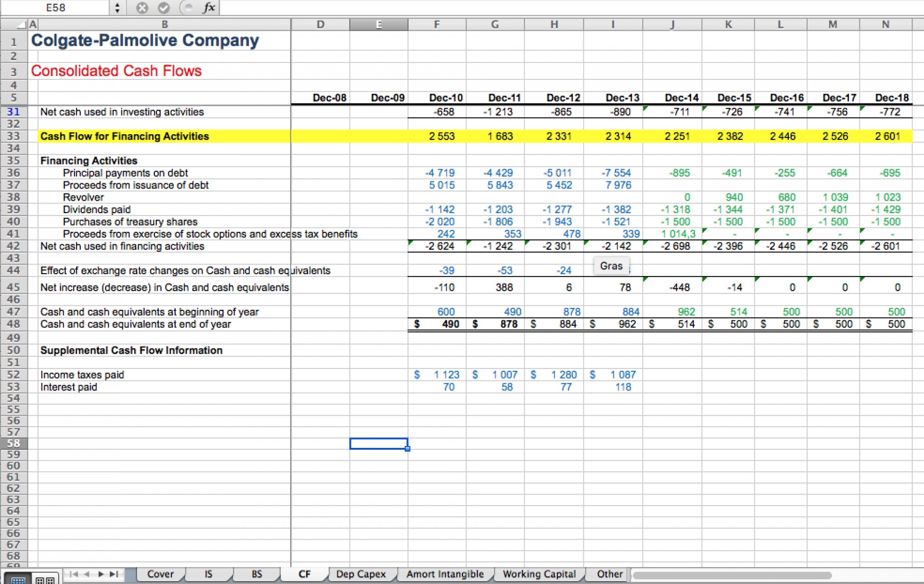This screenshot has height=584, width=924.
Task: Select column N header
Action: click(885, 24)
